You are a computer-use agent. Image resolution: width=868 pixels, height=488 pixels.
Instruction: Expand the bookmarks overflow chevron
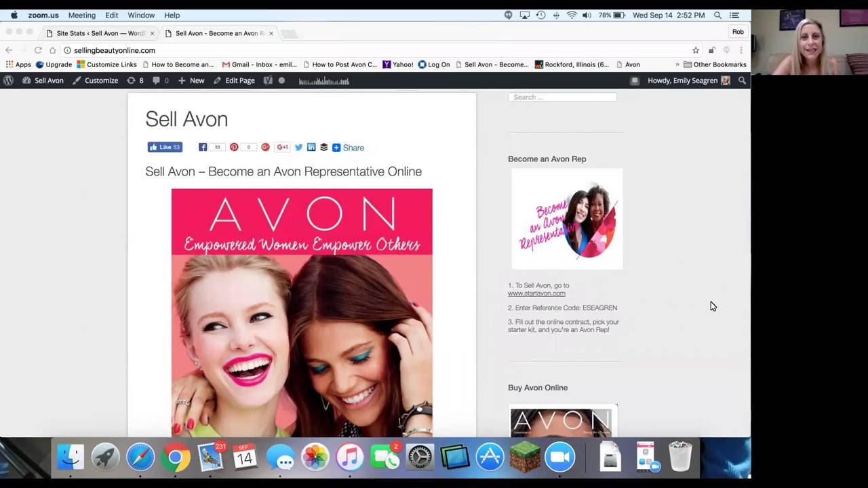tap(677, 64)
